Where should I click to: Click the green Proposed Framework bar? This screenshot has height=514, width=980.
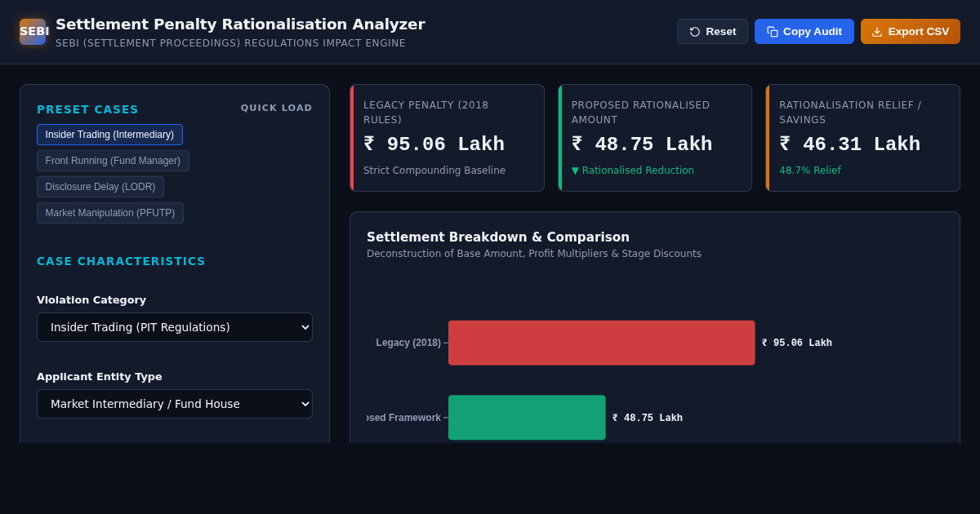(527, 418)
